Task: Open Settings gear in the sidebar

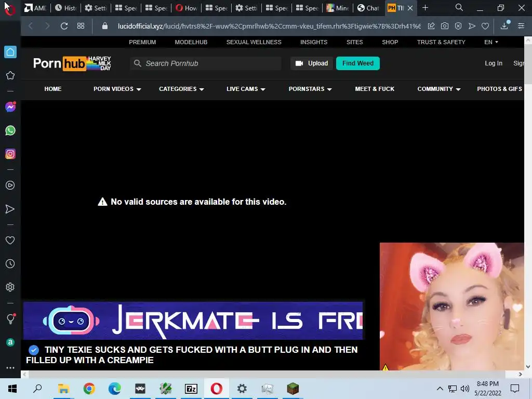Action: pos(10,287)
